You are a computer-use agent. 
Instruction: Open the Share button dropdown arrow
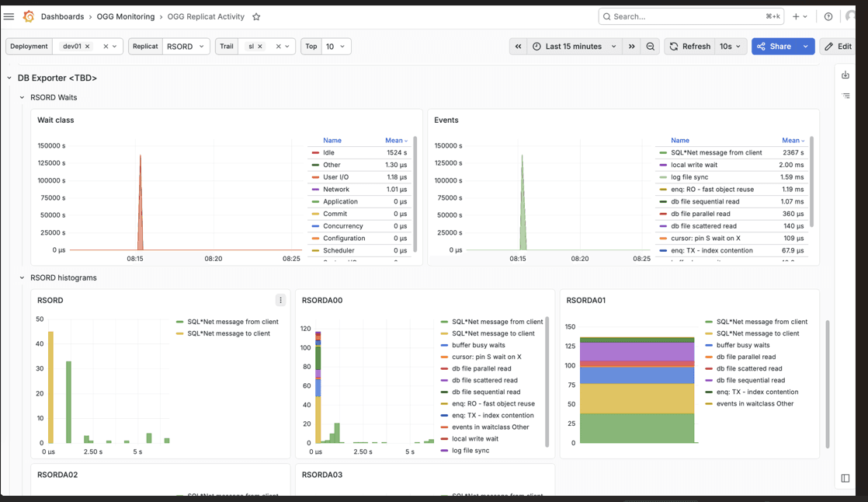[805, 47]
